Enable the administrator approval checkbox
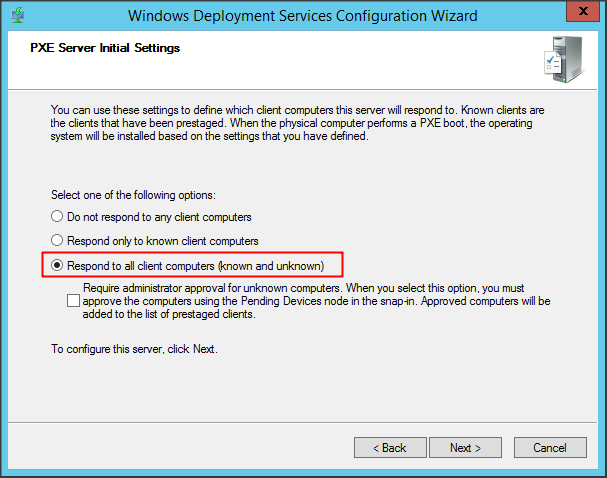This screenshot has height=478, width=607. tap(74, 299)
